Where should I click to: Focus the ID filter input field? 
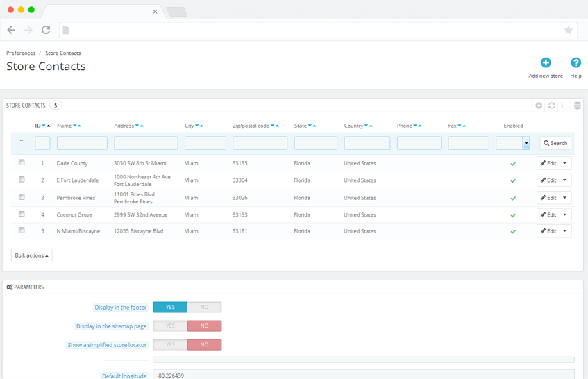click(x=42, y=143)
